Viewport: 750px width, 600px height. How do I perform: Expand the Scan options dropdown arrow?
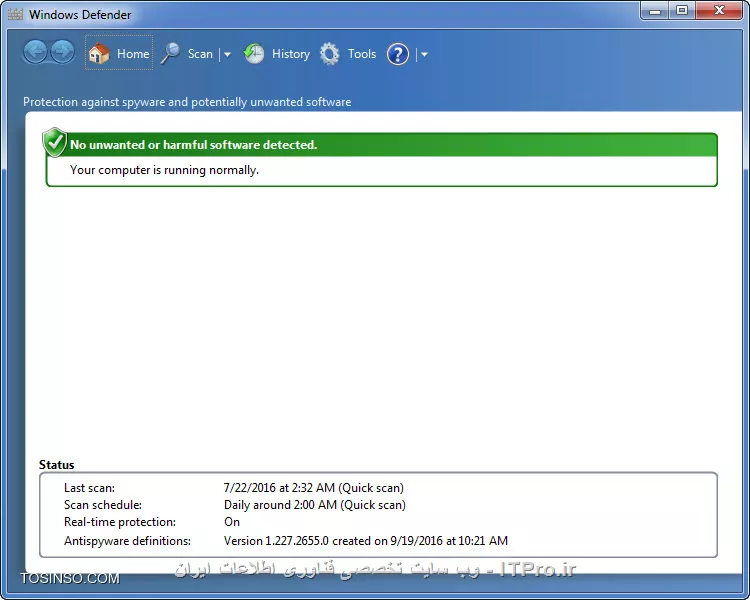pos(228,55)
